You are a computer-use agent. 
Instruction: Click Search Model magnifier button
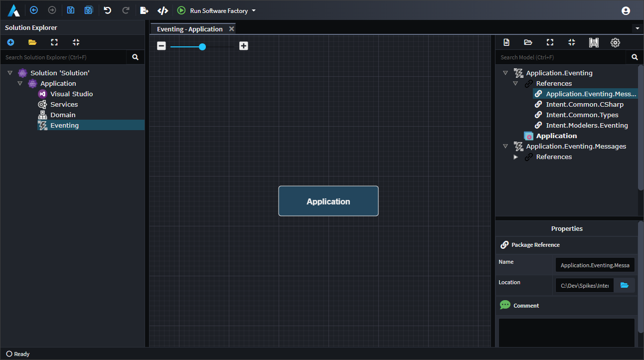click(635, 57)
